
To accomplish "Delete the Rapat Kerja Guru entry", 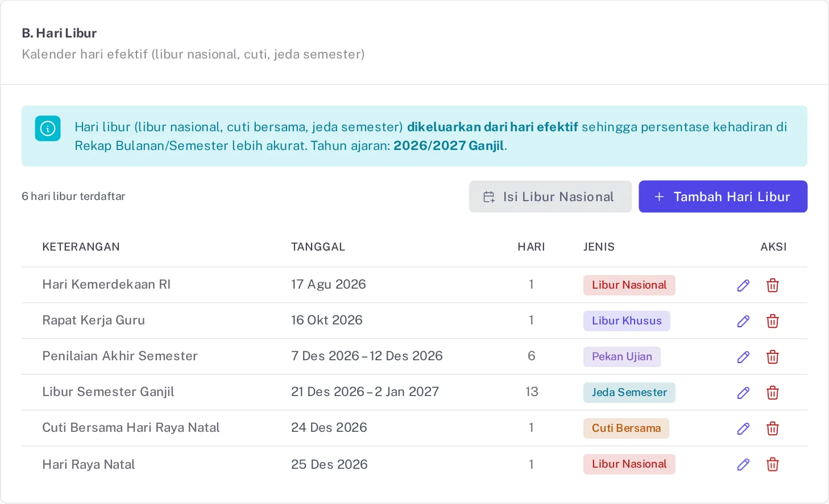I will pyautogui.click(x=773, y=321).
